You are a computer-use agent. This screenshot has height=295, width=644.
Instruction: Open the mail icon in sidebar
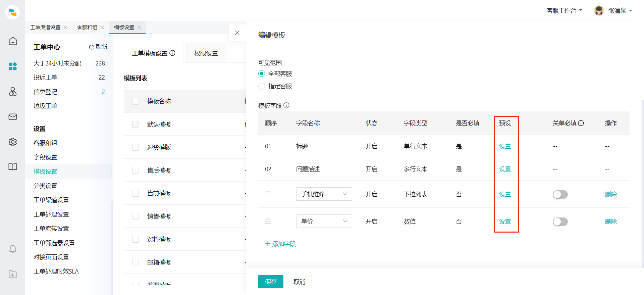pos(13,116)
